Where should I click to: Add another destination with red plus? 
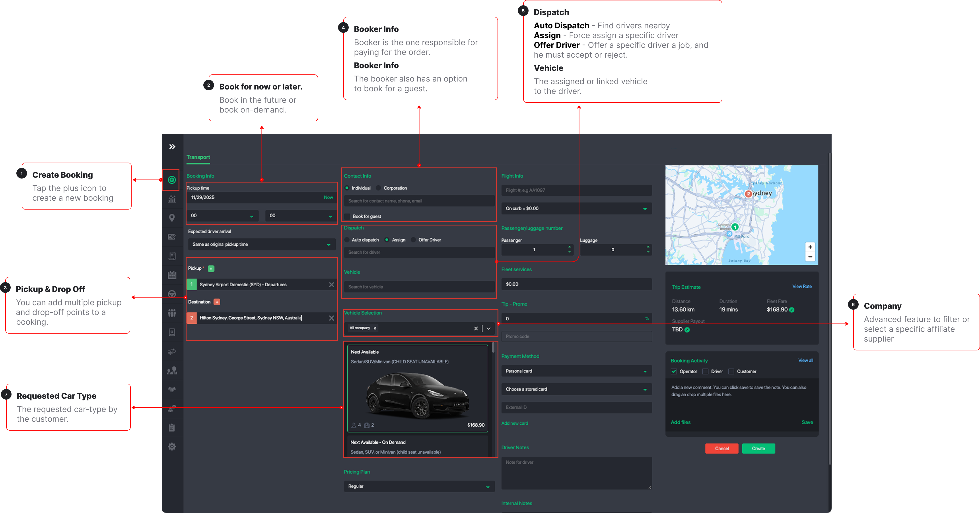[217, 302]
